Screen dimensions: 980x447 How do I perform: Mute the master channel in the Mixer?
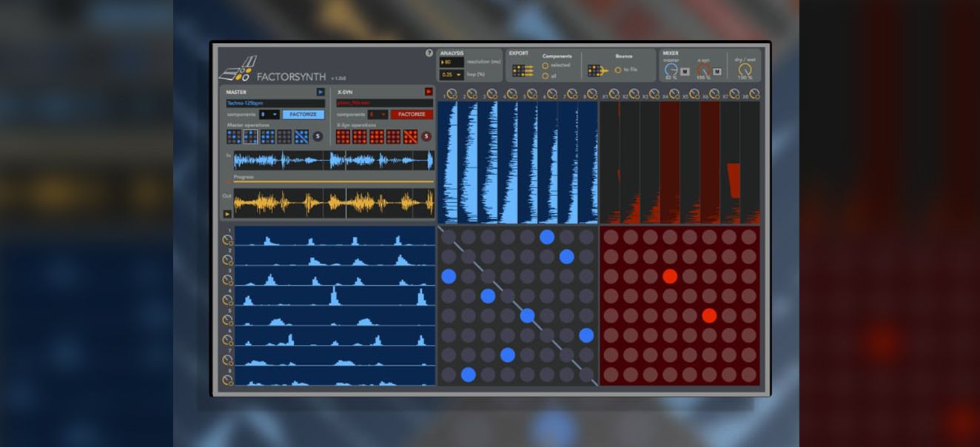click(685, 72)
